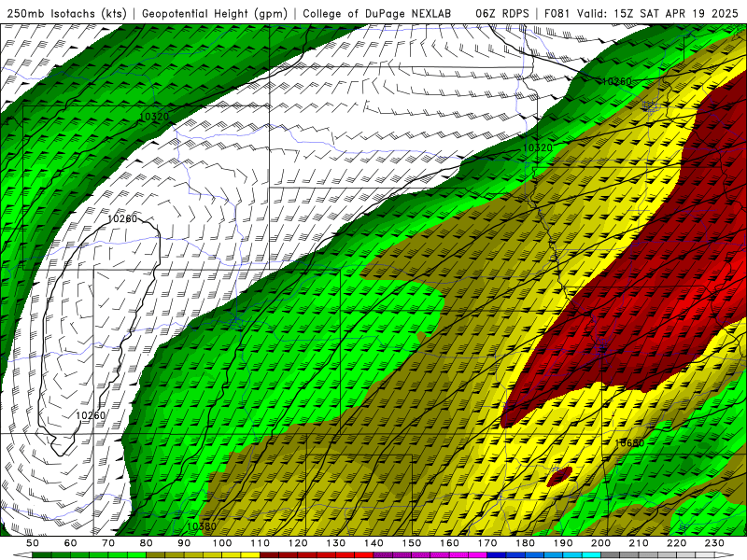Pick the dark maroon swatch starting at 110

269,554
